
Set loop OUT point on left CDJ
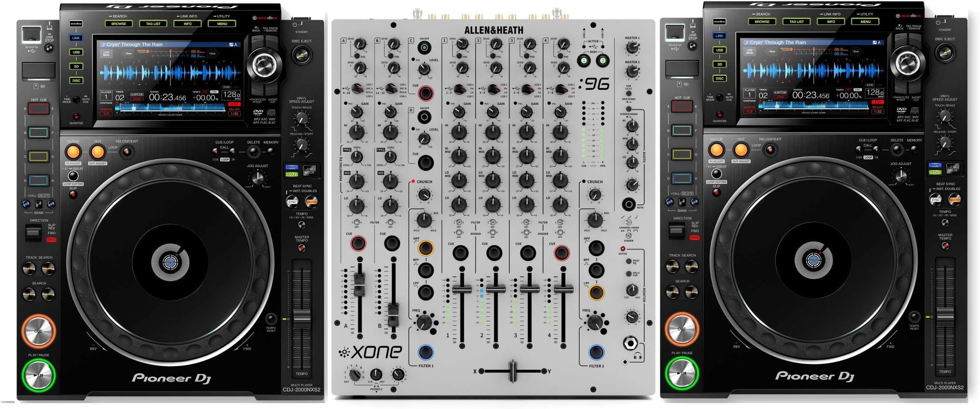click(x=98, y=152)
